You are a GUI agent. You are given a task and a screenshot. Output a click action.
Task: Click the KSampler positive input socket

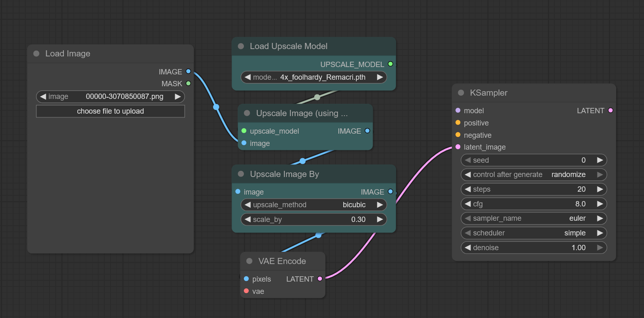pos(458,123)
